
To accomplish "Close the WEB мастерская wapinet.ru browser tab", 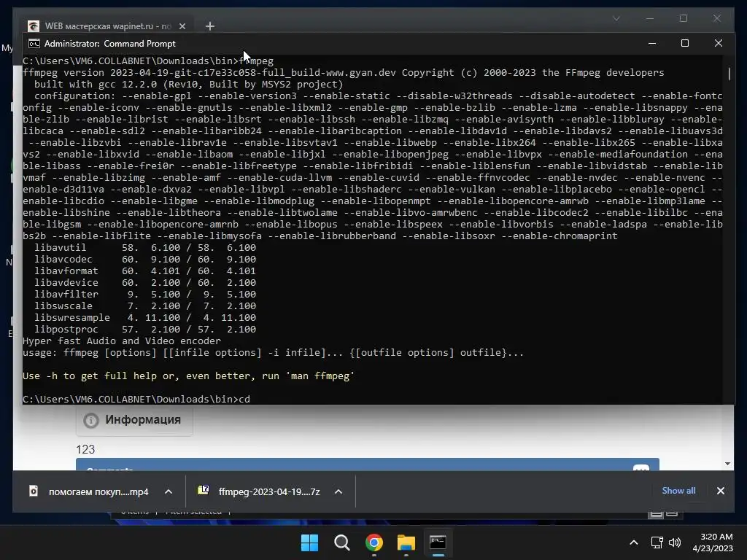I will (x=182, y=26).
